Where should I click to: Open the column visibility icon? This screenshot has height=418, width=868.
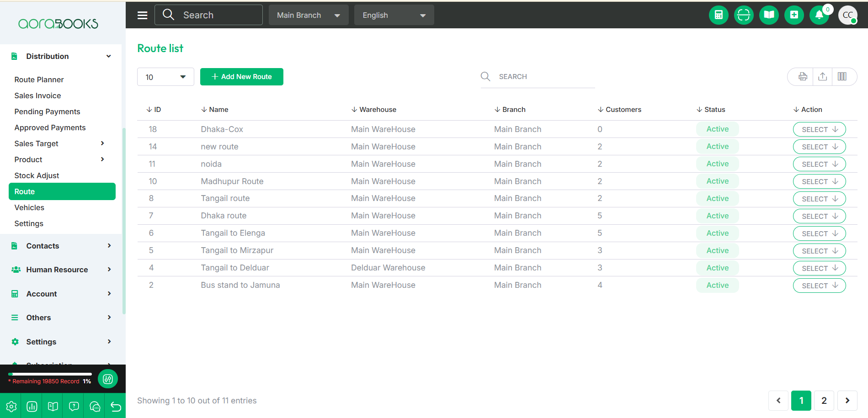point(842,77)
